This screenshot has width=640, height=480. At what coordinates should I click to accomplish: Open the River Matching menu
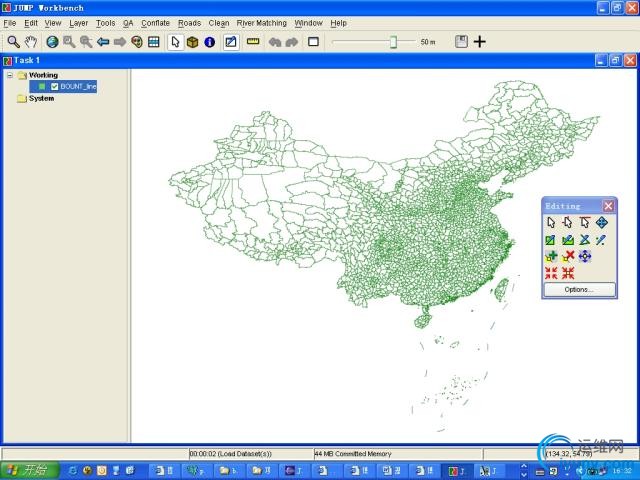tap(261, 22)
